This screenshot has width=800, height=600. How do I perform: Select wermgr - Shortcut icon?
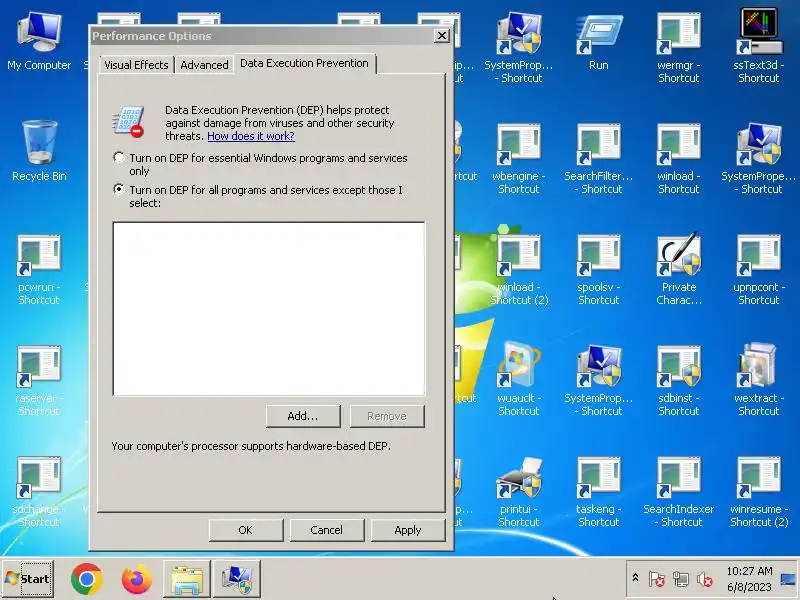(x=679, y=46)
